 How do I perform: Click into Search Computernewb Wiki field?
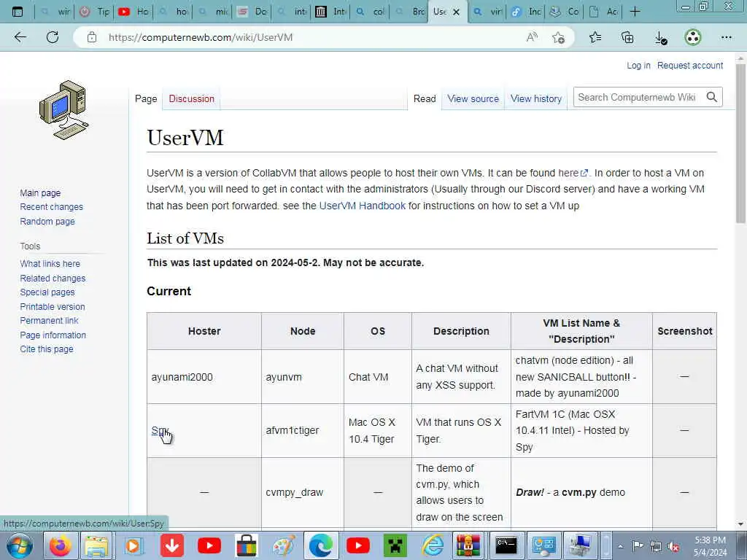638,97
